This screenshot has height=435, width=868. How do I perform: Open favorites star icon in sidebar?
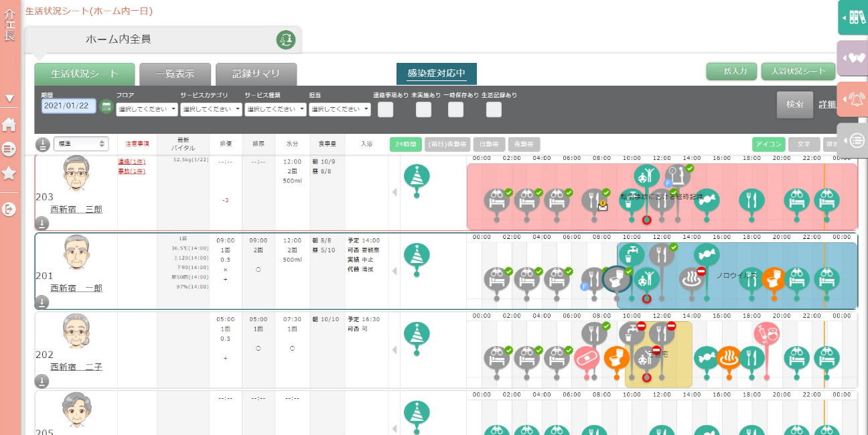tap(9, 173)
